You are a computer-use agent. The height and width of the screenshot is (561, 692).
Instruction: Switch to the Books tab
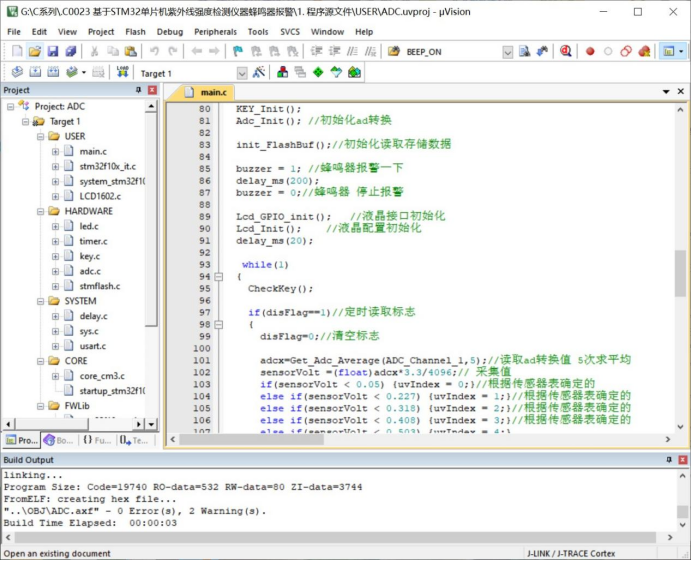(x=59, y=440)
